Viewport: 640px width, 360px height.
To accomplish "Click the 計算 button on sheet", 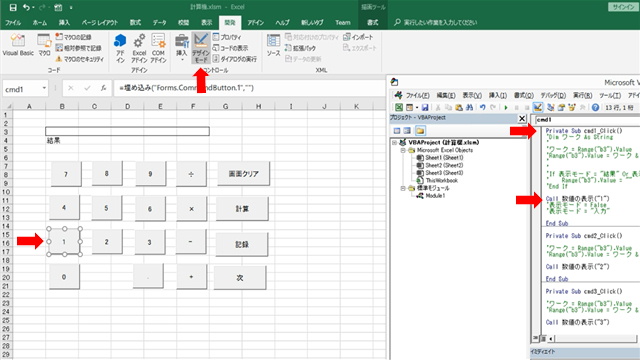I will click(x=242, y=209).
